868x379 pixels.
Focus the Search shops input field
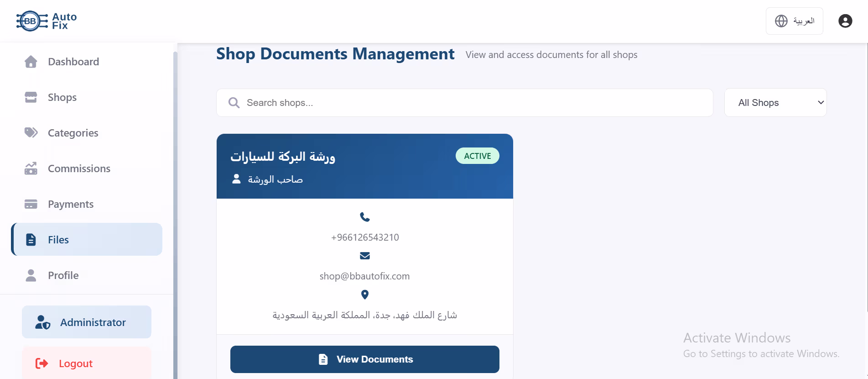[464, 103]
